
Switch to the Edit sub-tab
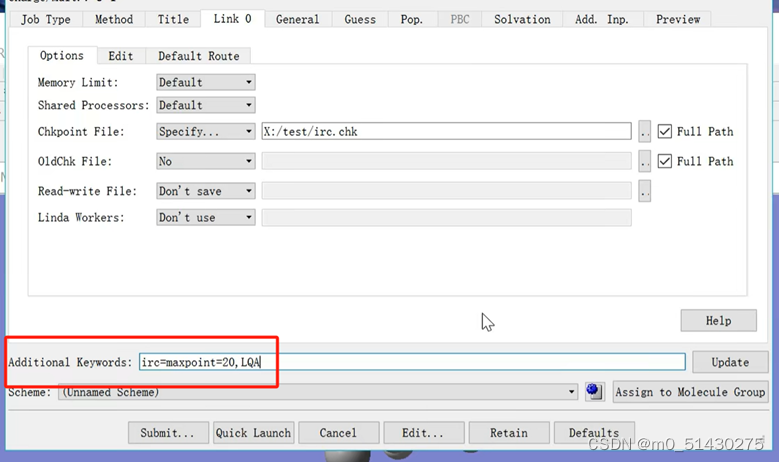[x=121, y=56]
